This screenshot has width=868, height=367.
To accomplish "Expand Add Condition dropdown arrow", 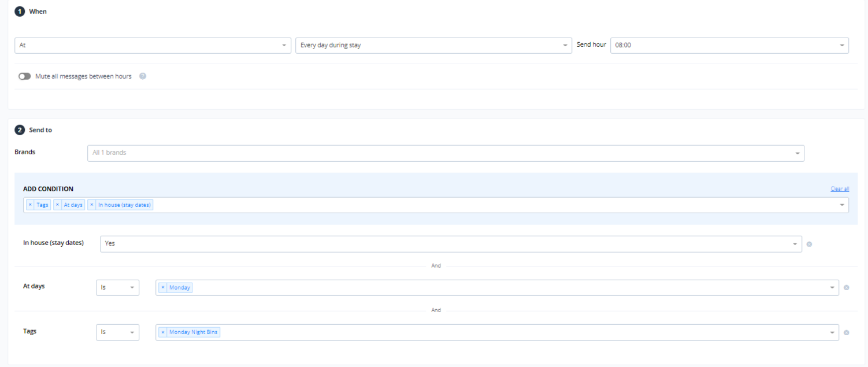I will [x=842, y=205].
